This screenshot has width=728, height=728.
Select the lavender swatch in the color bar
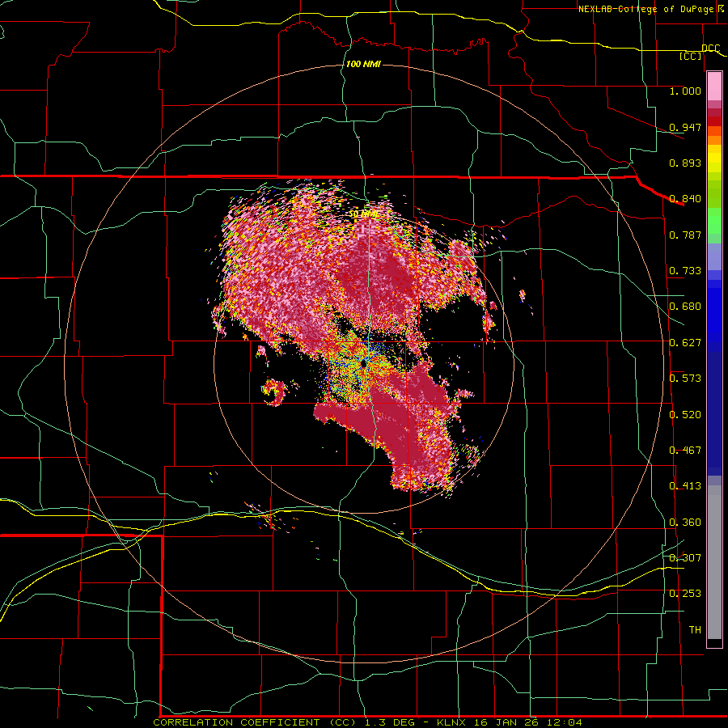pos(714,256)
